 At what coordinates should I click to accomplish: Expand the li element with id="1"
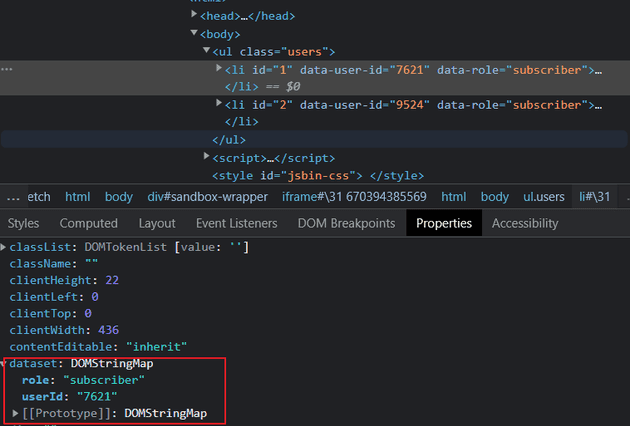click(219, 69)
